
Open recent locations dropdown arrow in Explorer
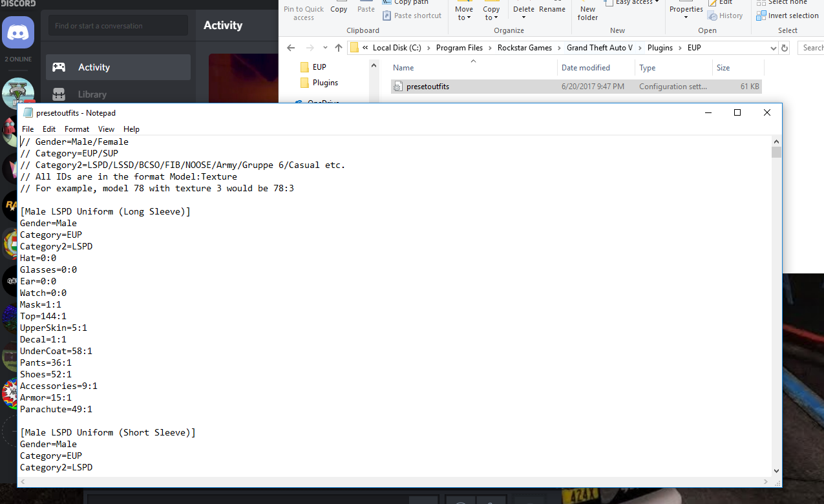325,48
